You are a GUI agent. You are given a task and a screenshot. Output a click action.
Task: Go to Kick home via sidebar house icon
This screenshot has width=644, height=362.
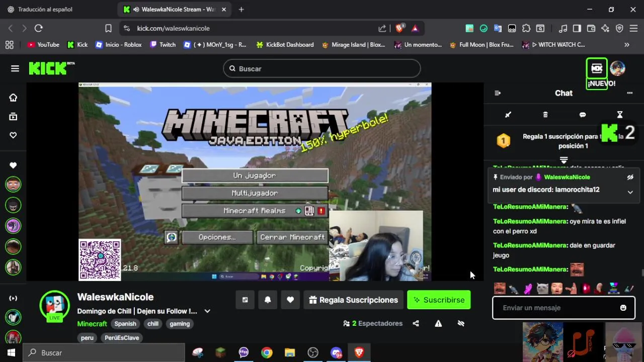click(x=13, y=98)
